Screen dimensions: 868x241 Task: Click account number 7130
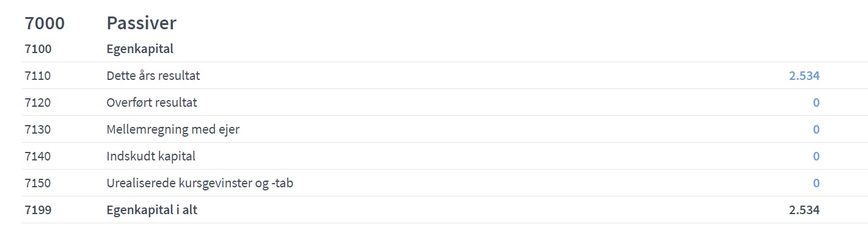38,129
